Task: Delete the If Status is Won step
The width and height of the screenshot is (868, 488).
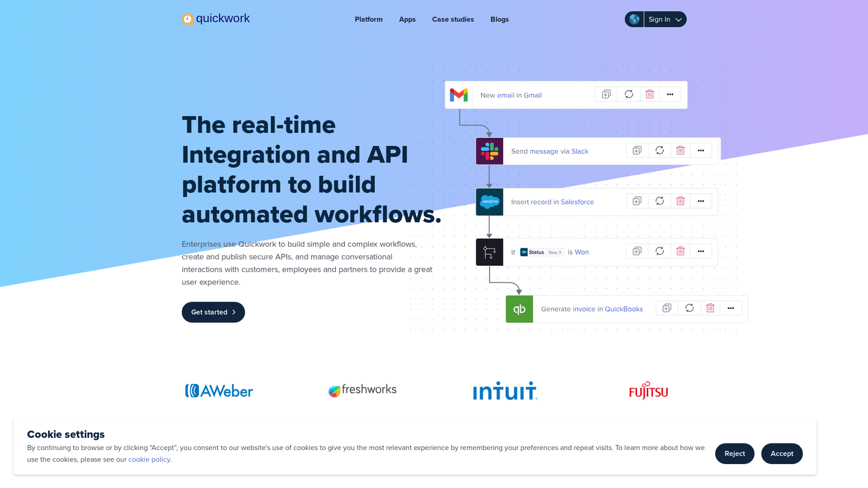Action: click(680, 251)
